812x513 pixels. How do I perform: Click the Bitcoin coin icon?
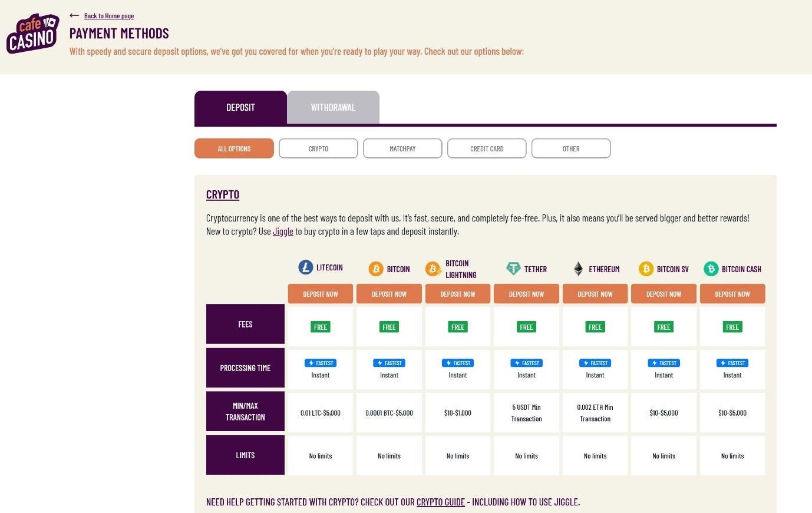[x=376, y=269]
